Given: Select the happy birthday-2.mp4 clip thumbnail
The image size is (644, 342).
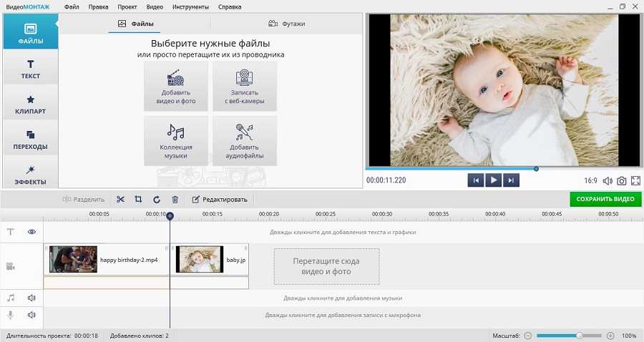Looking at the screenshot, I should [73, 259].
